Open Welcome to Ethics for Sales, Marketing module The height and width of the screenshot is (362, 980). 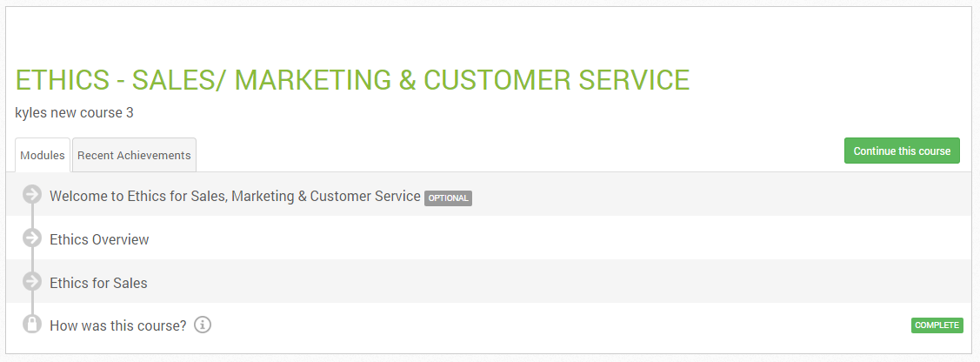(x=235, y=196)
